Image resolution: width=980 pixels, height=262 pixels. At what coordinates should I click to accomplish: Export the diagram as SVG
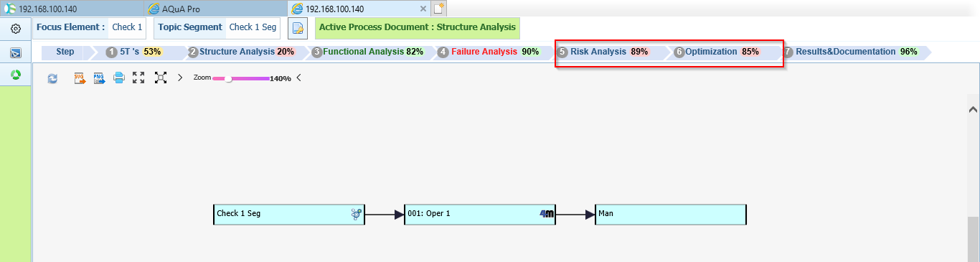click(80, 78)
